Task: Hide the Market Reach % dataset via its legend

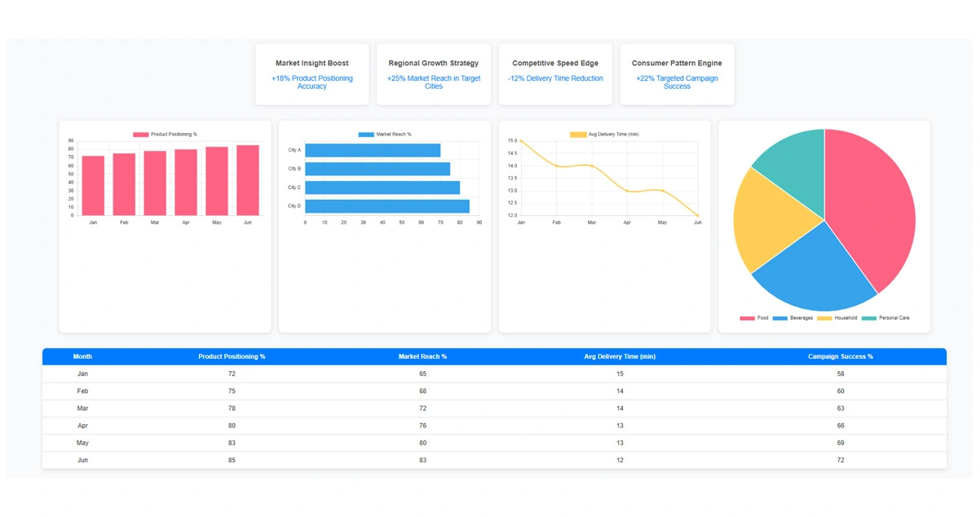Action: tap(385, 135)
